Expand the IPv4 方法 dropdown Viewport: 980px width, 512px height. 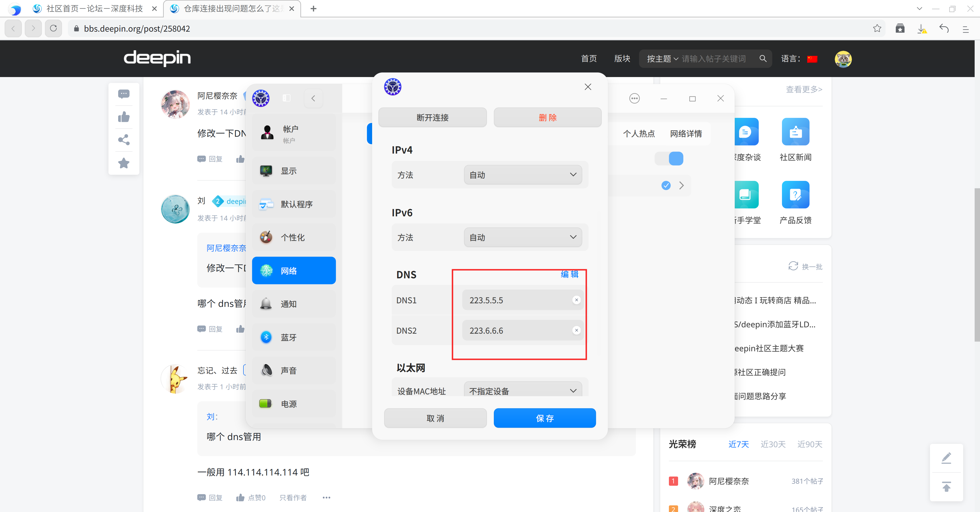pos(523,175)
